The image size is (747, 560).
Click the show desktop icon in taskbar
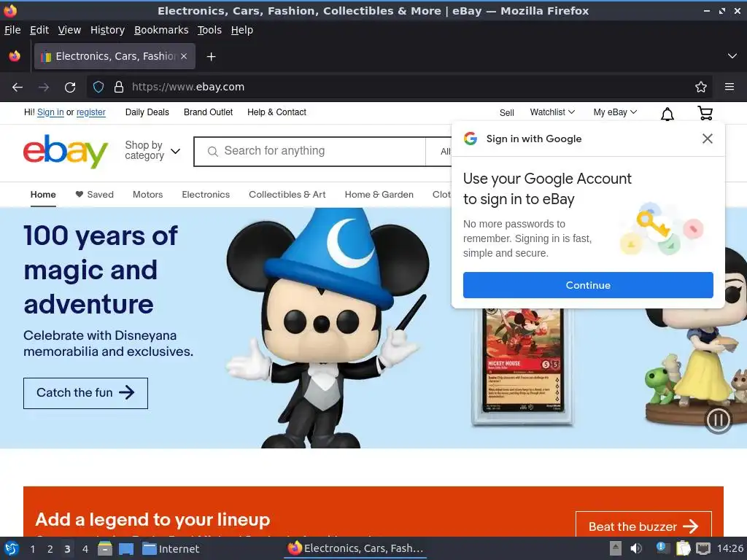pos(126,549)
